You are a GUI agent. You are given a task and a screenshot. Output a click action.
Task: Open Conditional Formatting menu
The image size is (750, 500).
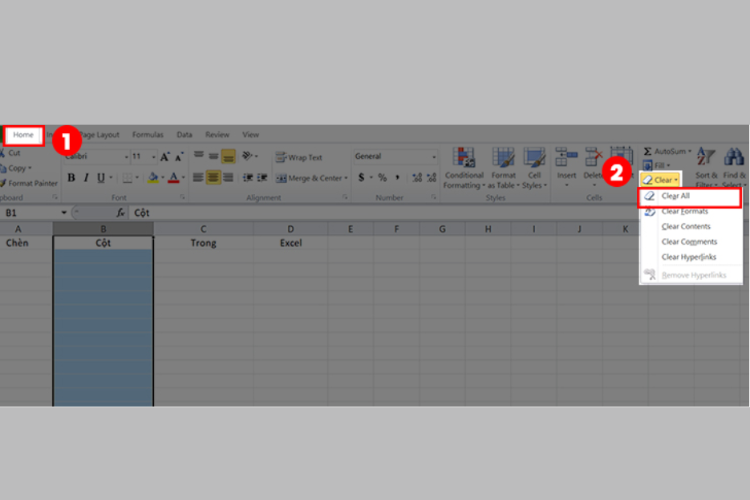click(464, 168)
